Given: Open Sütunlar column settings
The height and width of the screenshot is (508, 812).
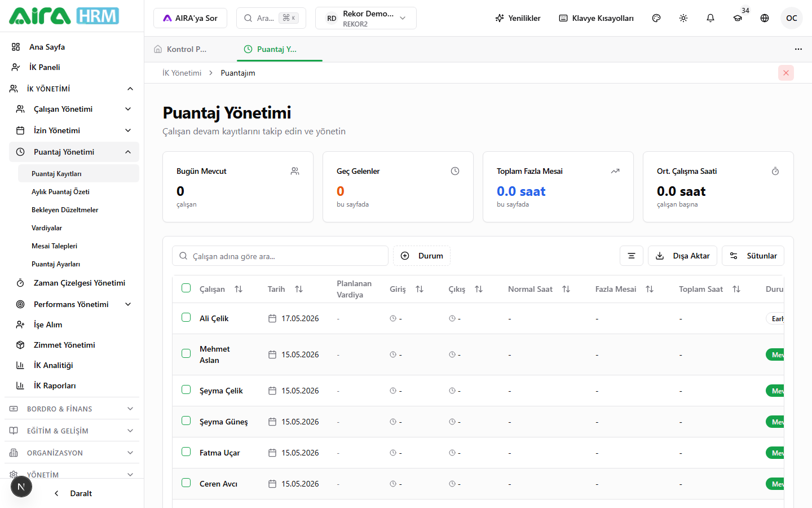Looking at the screenshot, I should pyautogui.click(x=753, y=256).
